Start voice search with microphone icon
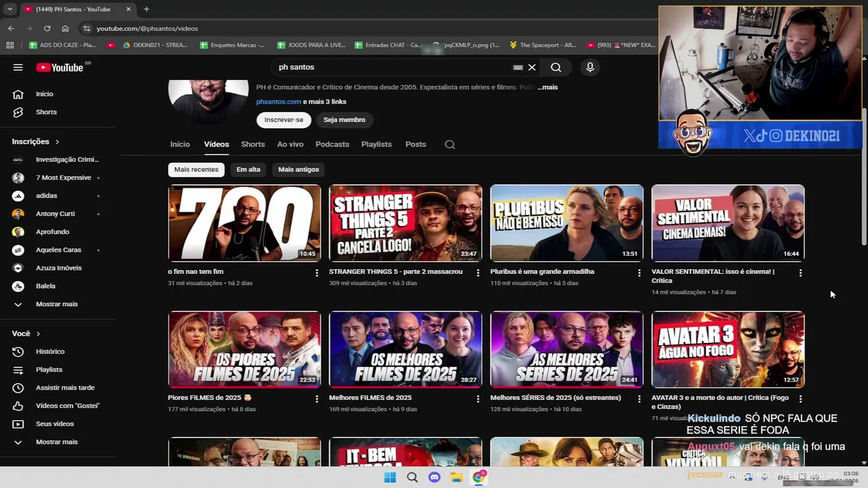This screenshot has width=868, height=488. 590,67
